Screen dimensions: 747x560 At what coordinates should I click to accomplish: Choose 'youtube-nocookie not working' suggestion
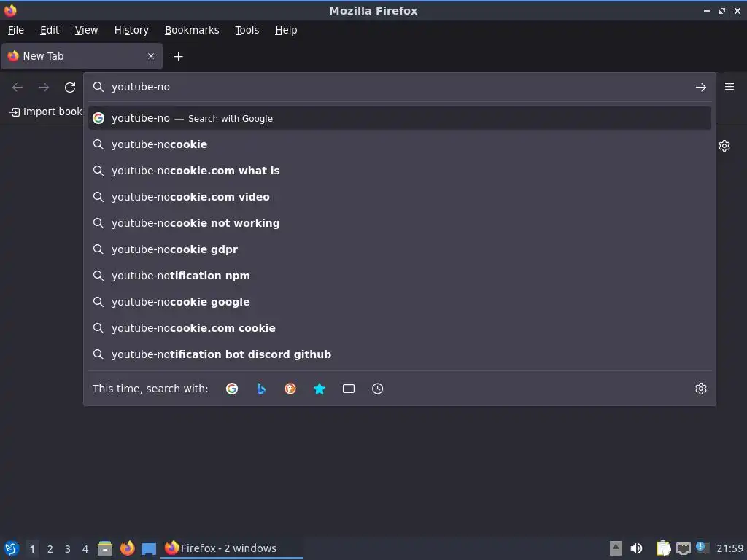399,223
